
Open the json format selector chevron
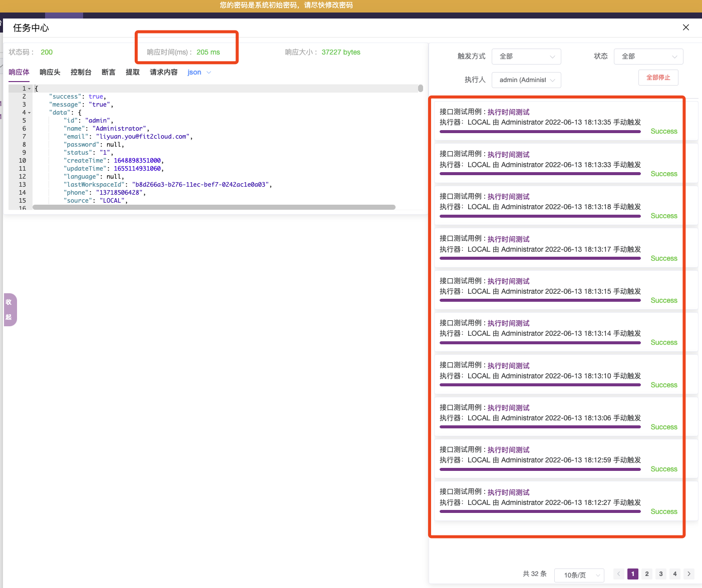[x=208, y=72]
